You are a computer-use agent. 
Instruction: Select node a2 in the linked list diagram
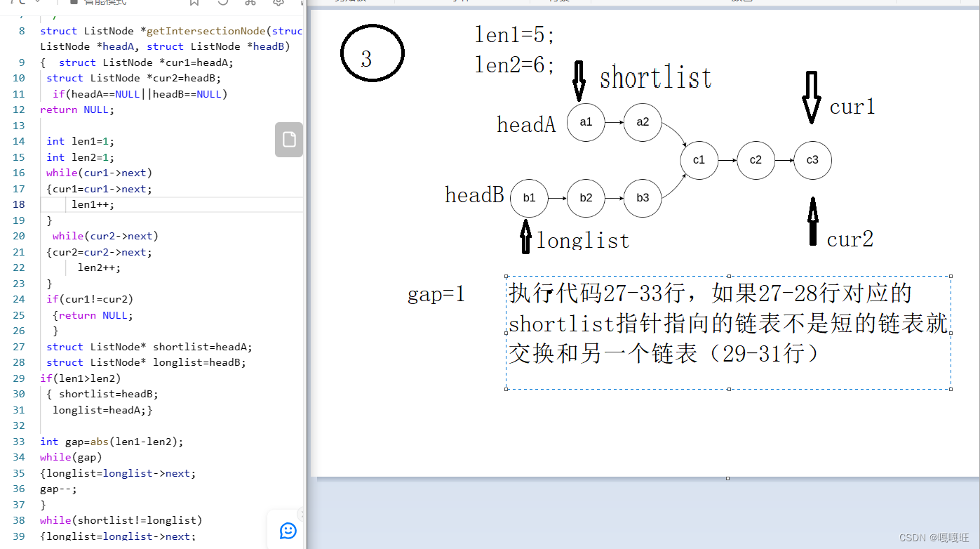pos(643,122)
